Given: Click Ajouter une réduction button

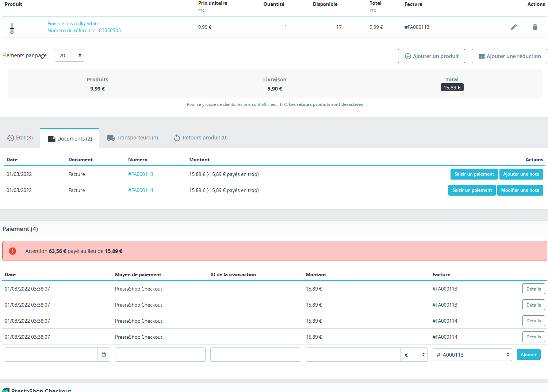Looking at the screenshot, I should (x=509, y=56).
